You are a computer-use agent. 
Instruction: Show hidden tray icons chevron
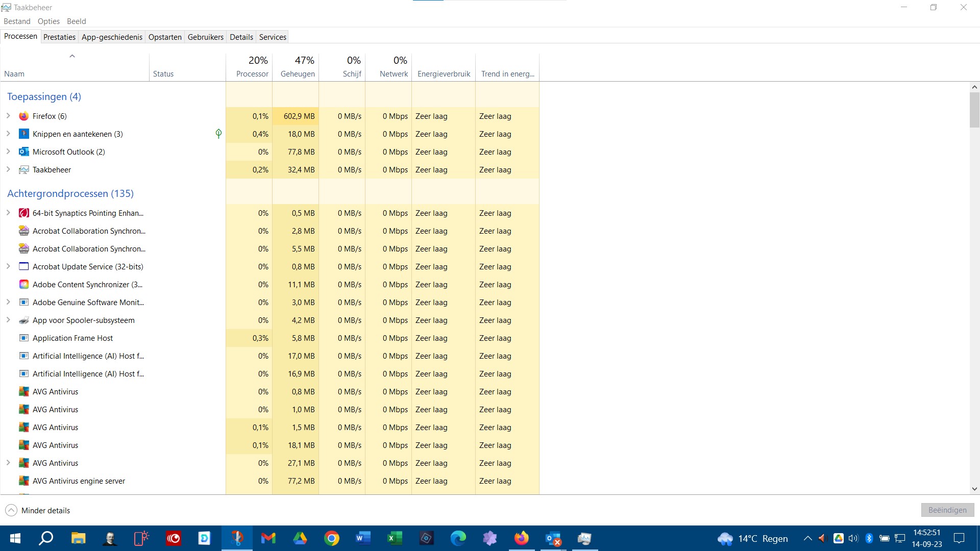(807, 538)
